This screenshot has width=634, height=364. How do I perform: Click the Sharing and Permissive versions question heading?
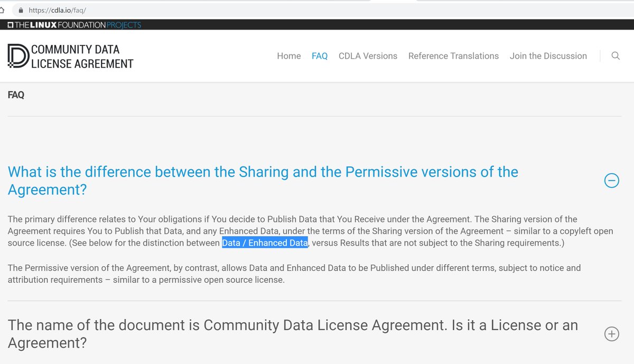click(x=263, y=181)
